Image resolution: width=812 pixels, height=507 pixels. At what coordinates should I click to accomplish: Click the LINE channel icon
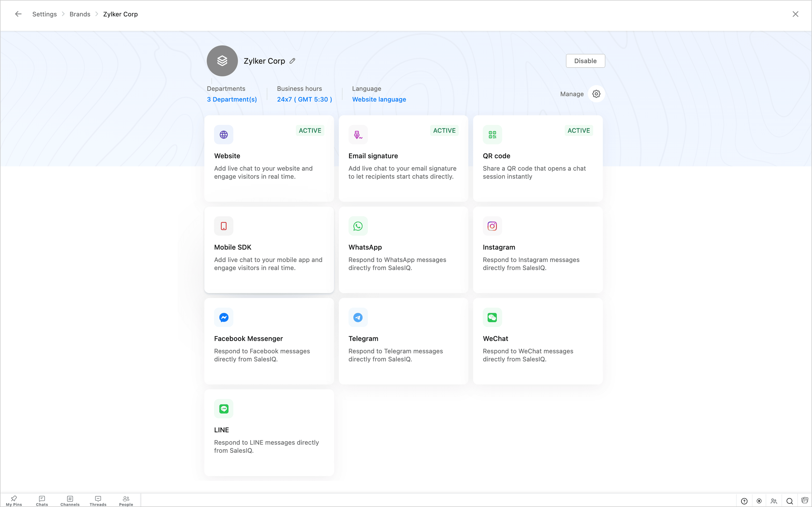[x=223, y=409]
